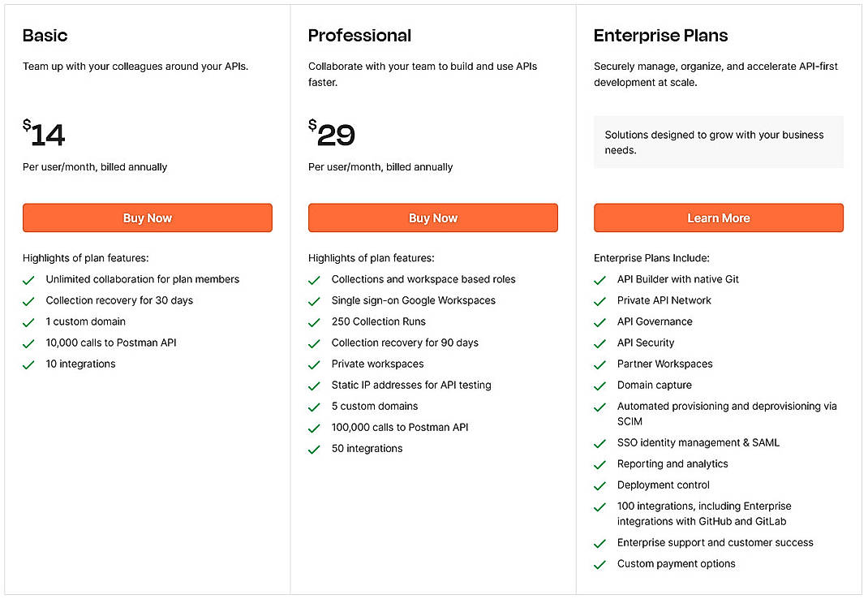Viewport: 868px width, 599px height.
Task: Click the checkmark beside Single sign-on Google Workspaces
Action: 314,300
